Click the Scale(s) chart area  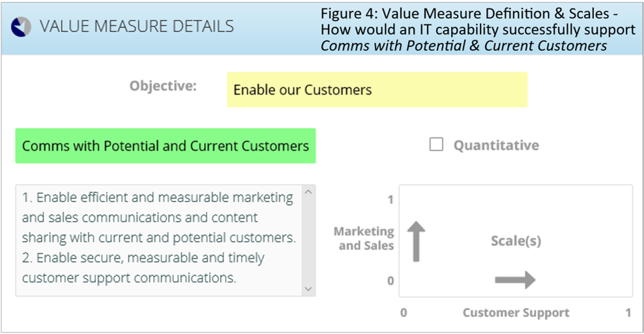(516, 241)
